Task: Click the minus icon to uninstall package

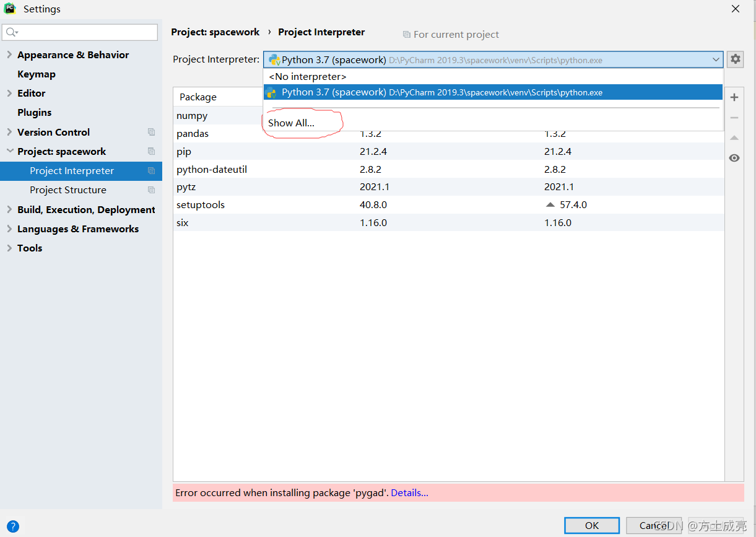Action: pos(734,118)
